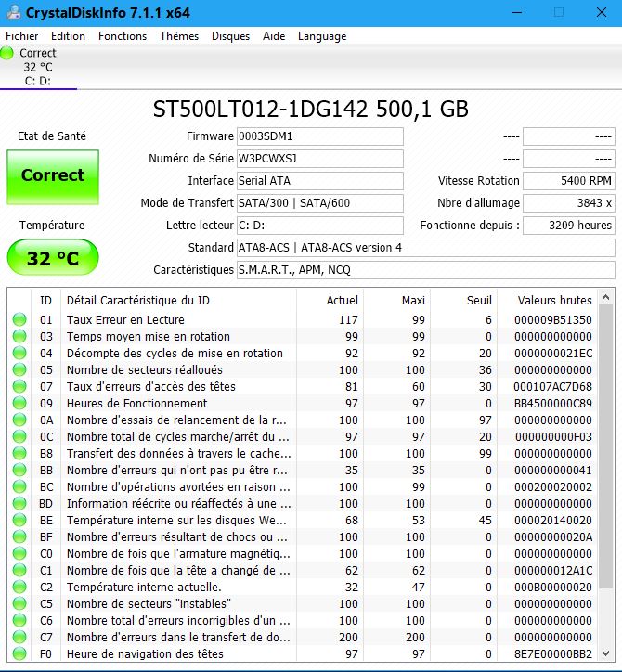Click green status icon for ID BD
The image size is (622, 672).
19,504
